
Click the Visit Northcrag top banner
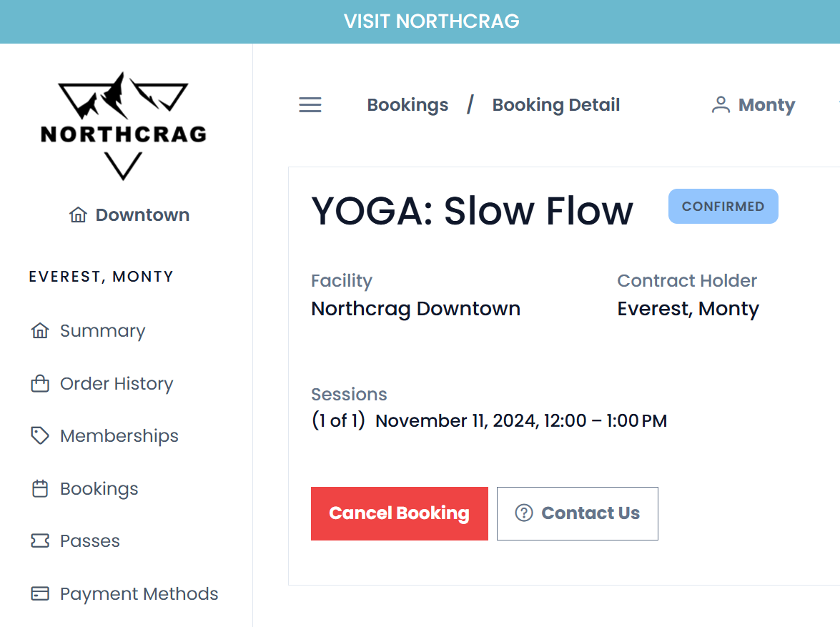(431, 21)
